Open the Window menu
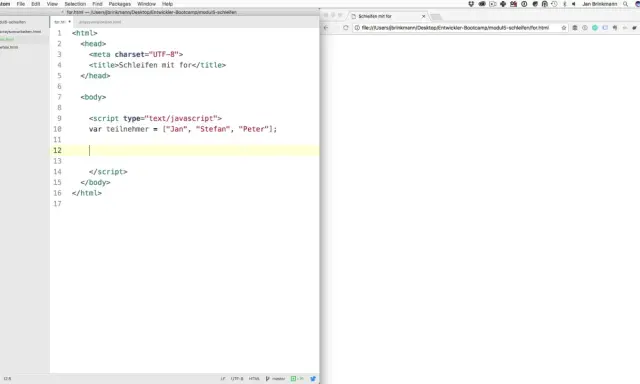Screen dimensions: 640x384 [147, 4]
